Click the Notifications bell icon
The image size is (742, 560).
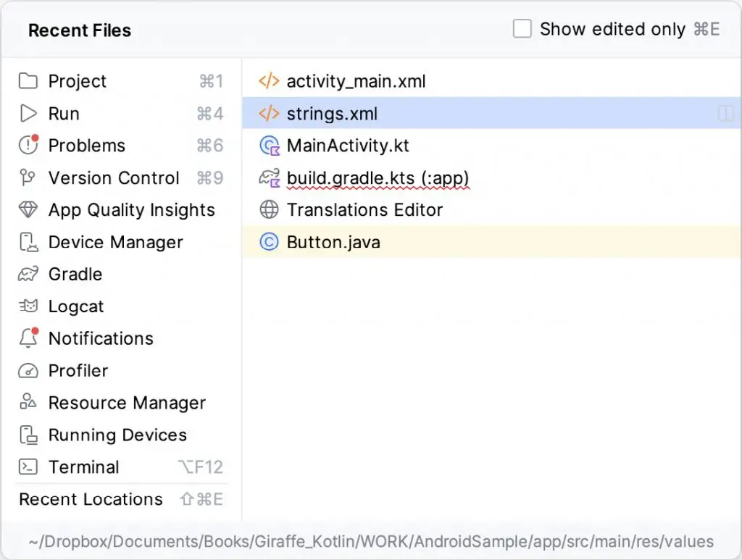[28, 338]
